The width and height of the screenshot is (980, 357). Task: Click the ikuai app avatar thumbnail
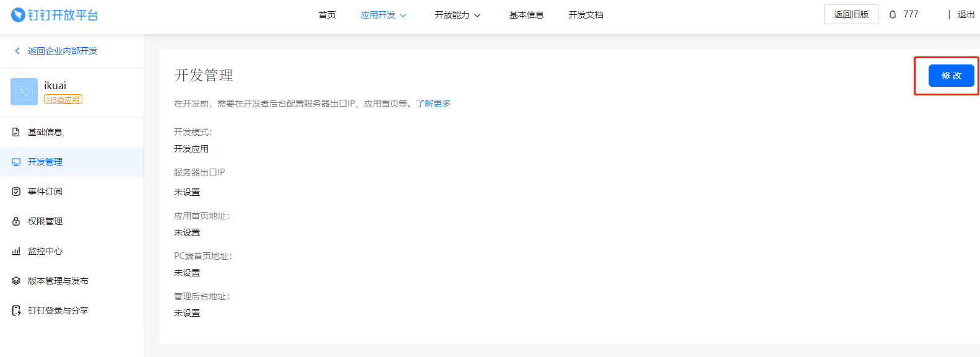point(24,92)
